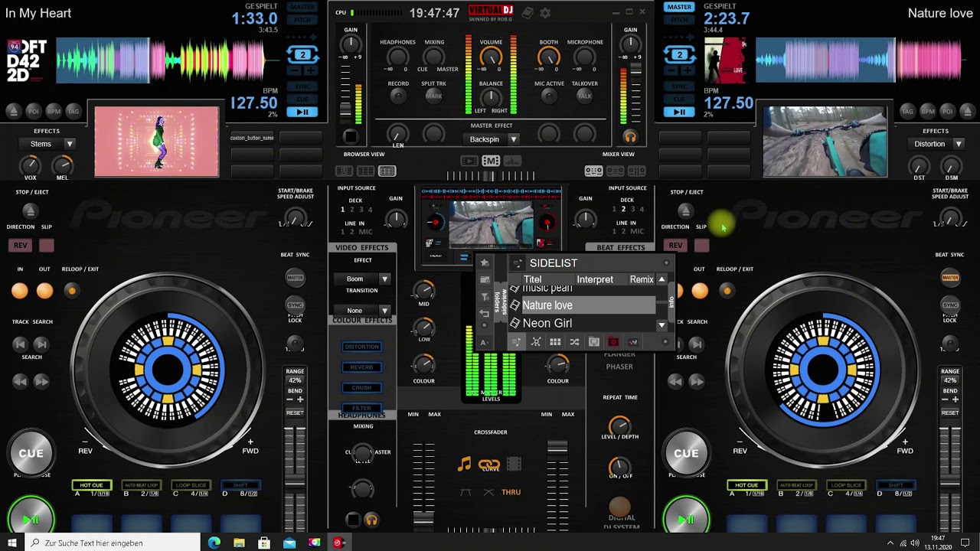Screen dimensions: 980x551
Task: Click crossfader music note icon
Action: tap(464, 464)
